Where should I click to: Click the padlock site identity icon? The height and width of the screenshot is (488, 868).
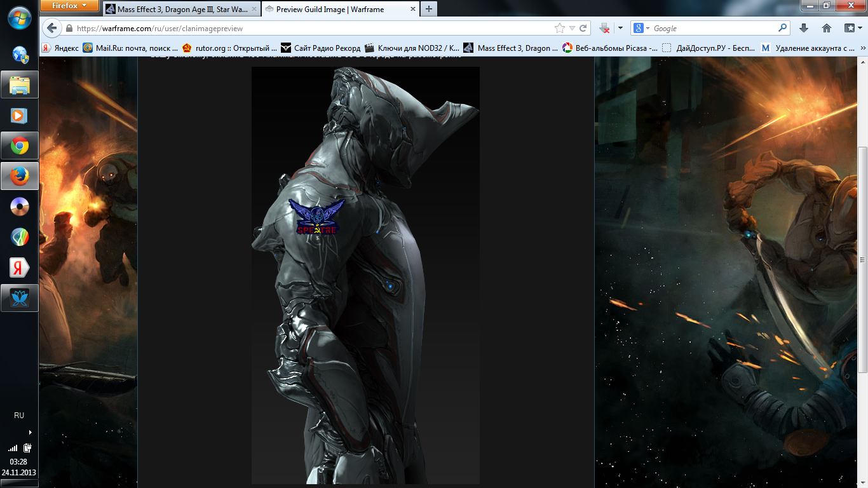tap(69, 29)
